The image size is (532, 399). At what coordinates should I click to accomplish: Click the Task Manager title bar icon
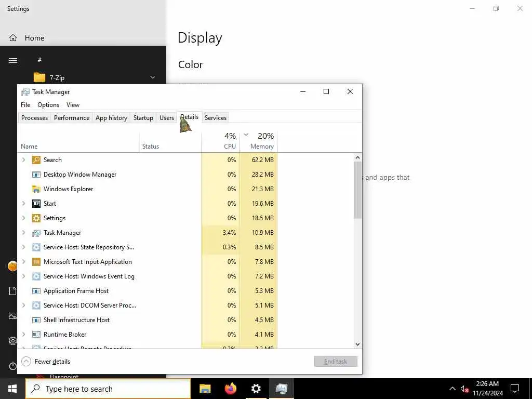click(25, 92)
